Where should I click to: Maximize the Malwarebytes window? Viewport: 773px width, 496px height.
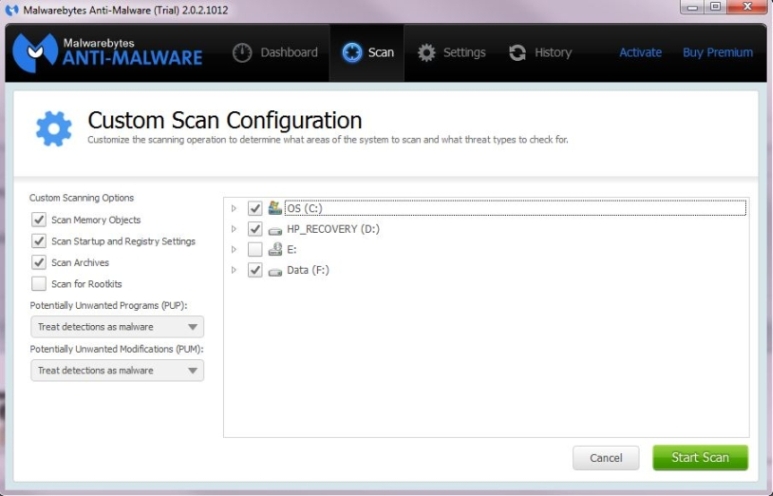tap(715, 7)
